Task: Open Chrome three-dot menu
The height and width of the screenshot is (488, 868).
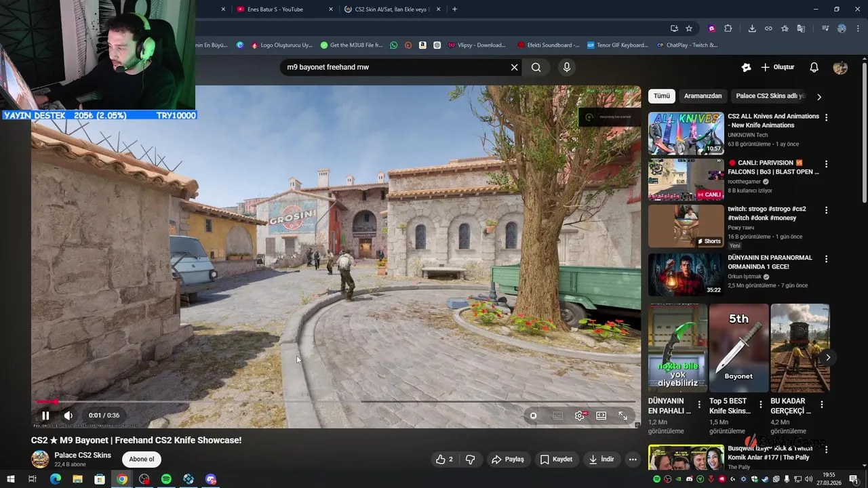Action: pos(858,28)
